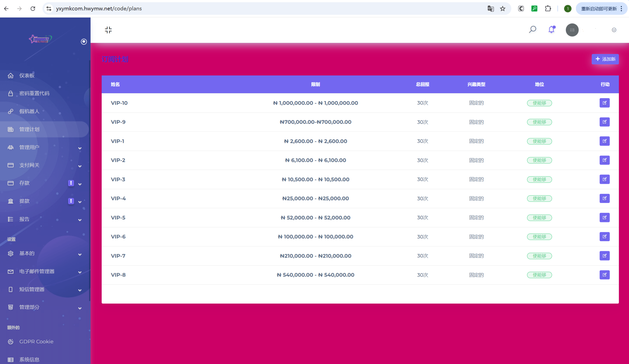Open the notifications bell icon

551,30
